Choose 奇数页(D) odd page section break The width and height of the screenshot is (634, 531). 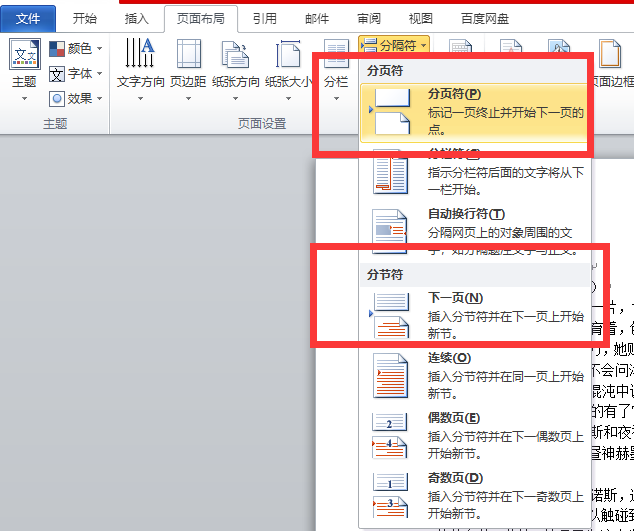pyautogui.click(x=473, y=496)
